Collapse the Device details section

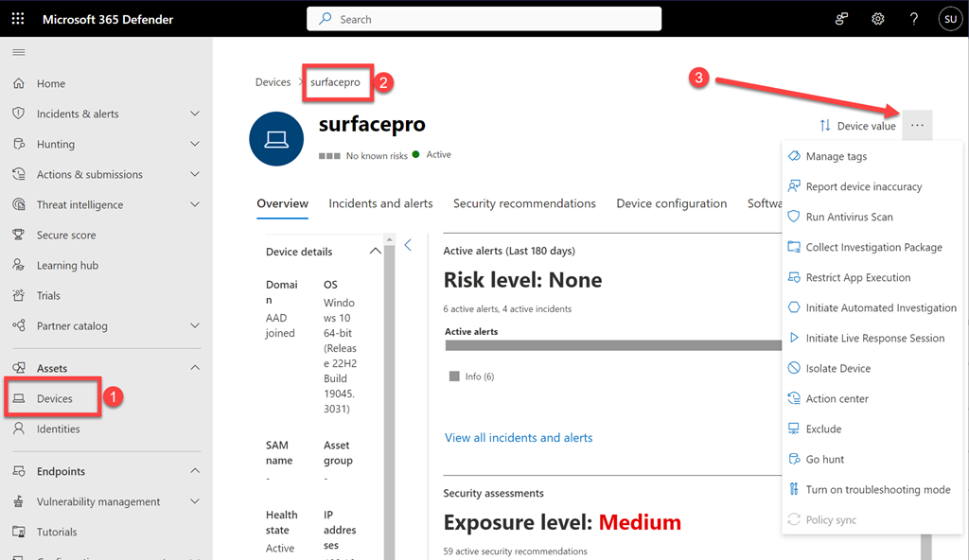click(x=375, y=252)
